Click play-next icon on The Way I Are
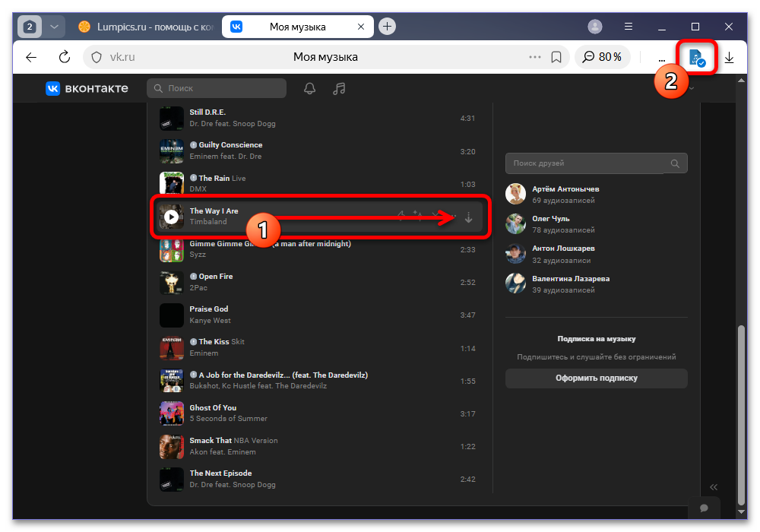This screenshot has width=760, height=532. tap(401, 215)
